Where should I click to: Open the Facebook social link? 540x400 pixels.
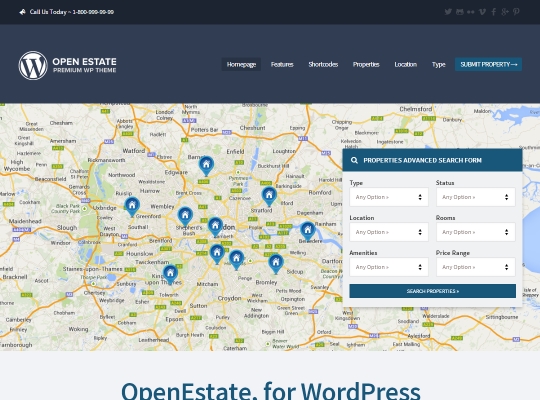494,12
